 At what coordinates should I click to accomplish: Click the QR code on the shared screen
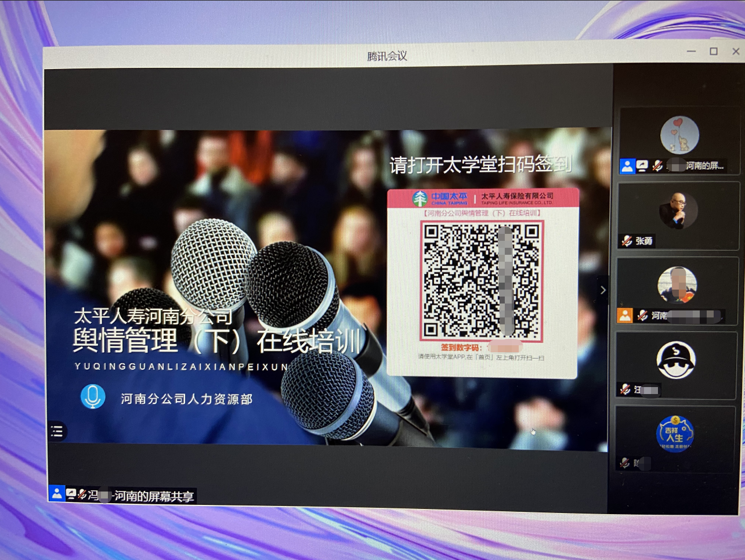[x=482, y=281]
